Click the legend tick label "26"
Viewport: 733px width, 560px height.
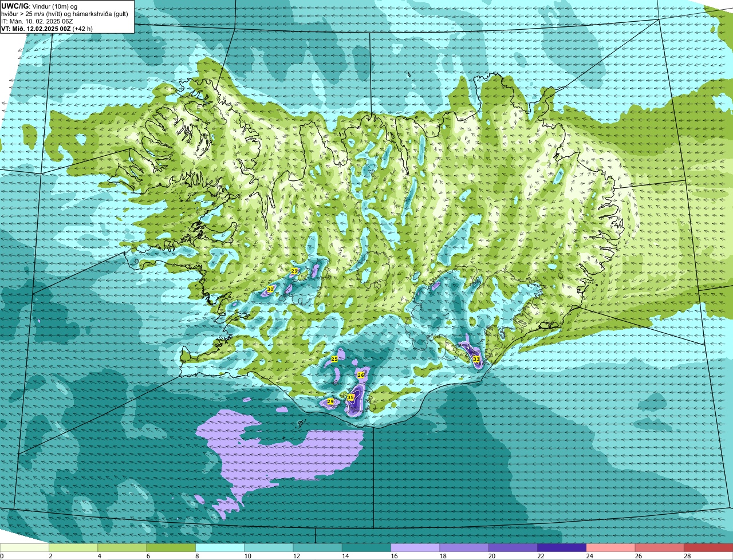(637, 556)
